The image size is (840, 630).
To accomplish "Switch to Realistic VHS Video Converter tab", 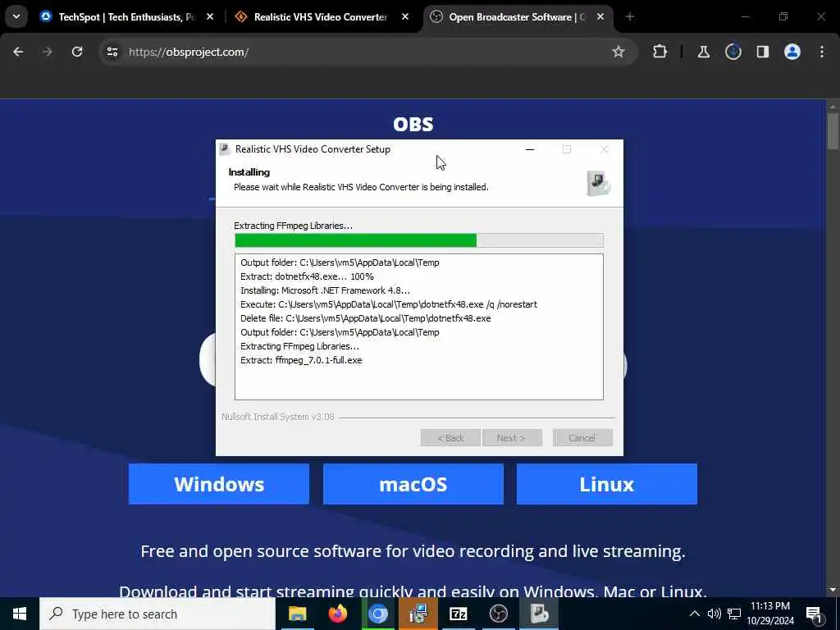I will (321, 17).
